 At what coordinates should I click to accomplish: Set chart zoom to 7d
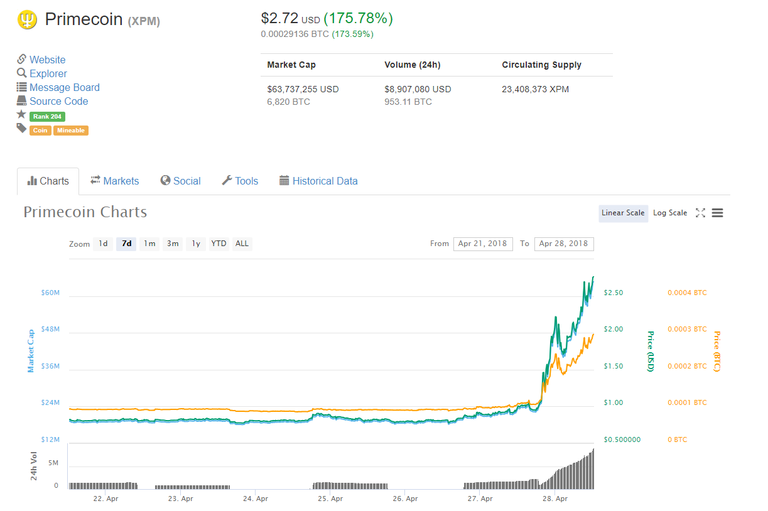tap(126, 243)
